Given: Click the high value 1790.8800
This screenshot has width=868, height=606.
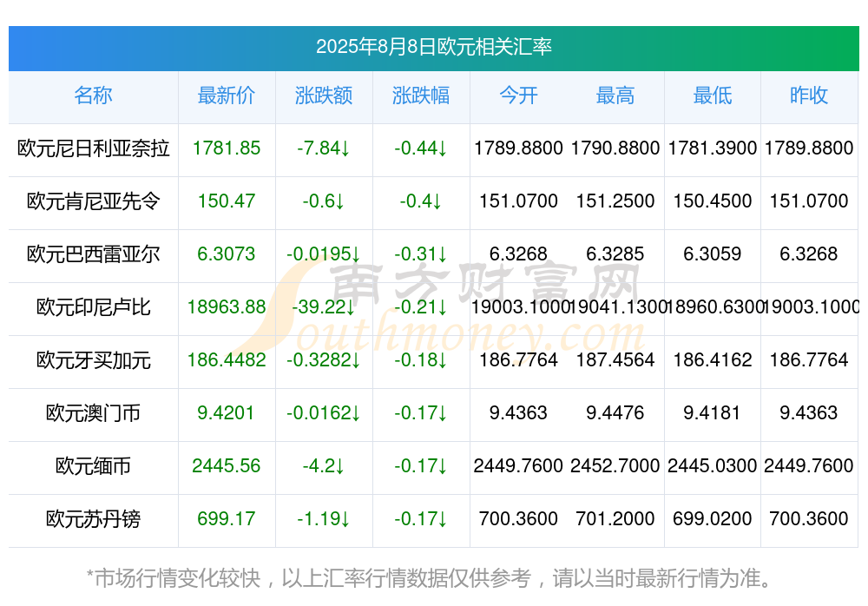Looking at the screenshot, I should pos(615,148).
